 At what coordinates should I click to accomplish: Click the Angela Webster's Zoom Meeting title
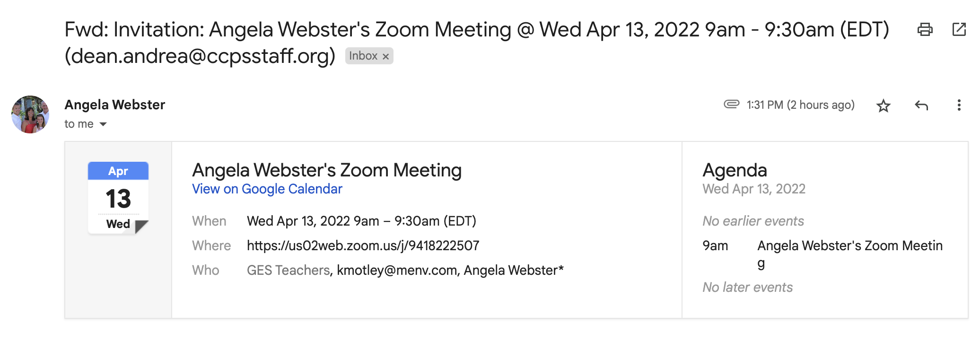click(x=326, y=170)
